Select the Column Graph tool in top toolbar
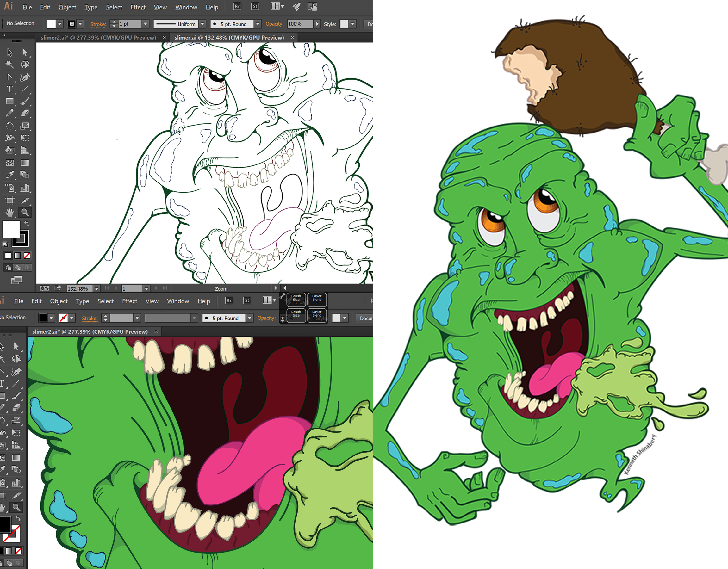The height and width of the screenshot is (569, 728). pos(25,188)
